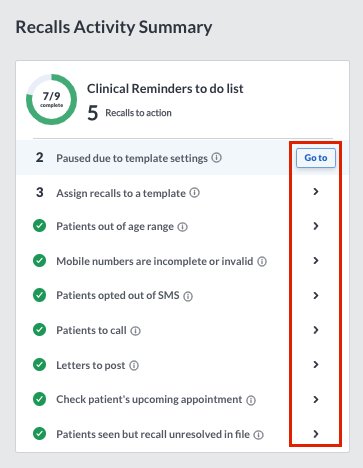Viewport: 363px width, 468px height.
Task: Open info tooltip for Mobile numbers incomplete or invalid
Action: point(262,262)
